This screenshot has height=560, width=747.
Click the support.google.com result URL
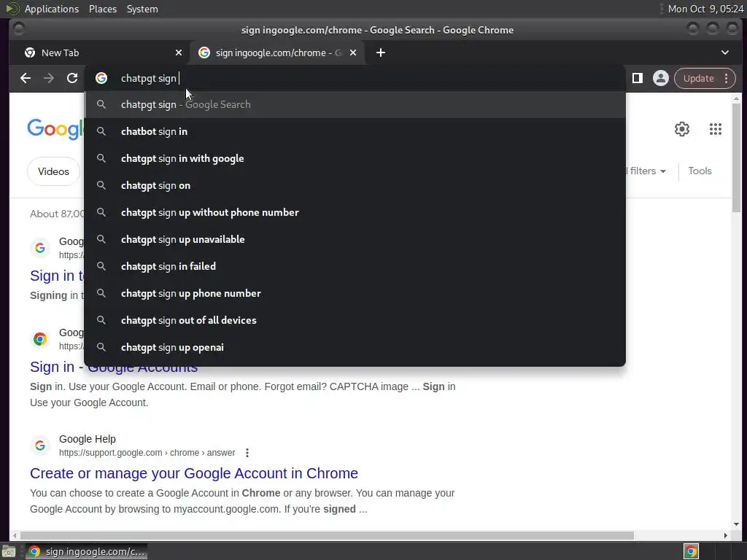(147, 453)
